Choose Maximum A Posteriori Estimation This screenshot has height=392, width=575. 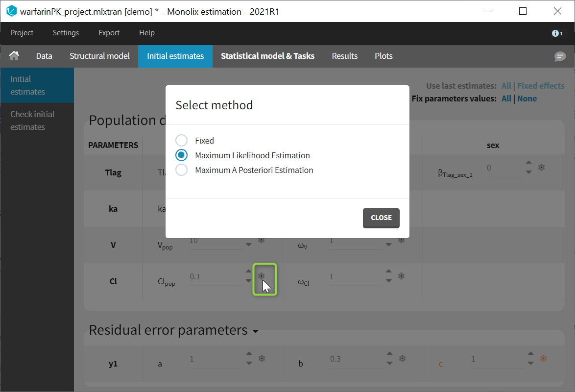coord(182,170)
